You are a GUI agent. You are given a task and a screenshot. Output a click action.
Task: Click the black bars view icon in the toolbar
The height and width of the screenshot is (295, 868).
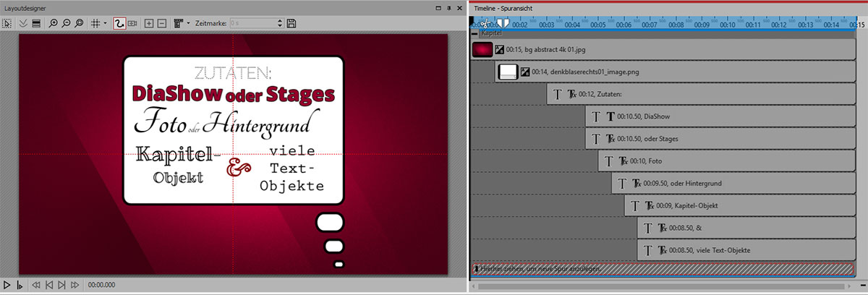(x=36, y=23)
